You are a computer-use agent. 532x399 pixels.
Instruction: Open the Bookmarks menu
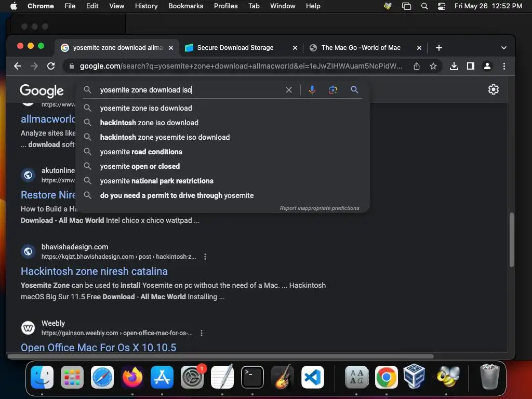click(x=185, y=6)
